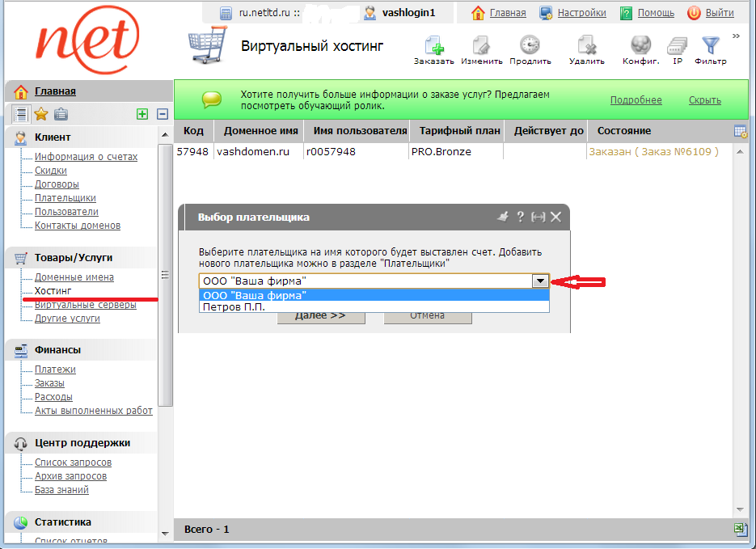Click the Удалить (delete) toolbar icon
The width and height of the screenshot is (756, 549).
click(x=586, y=48)
